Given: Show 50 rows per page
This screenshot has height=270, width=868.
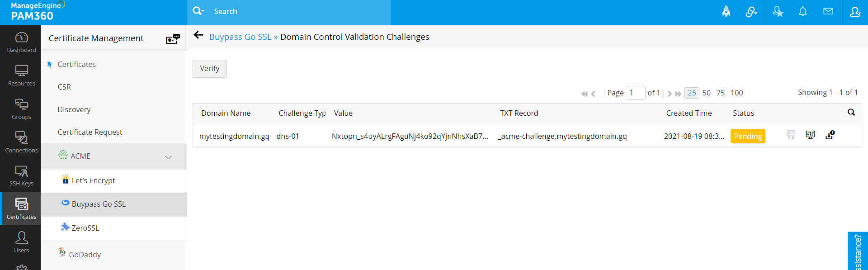Looking at the screenshot, I should (707, 93).
